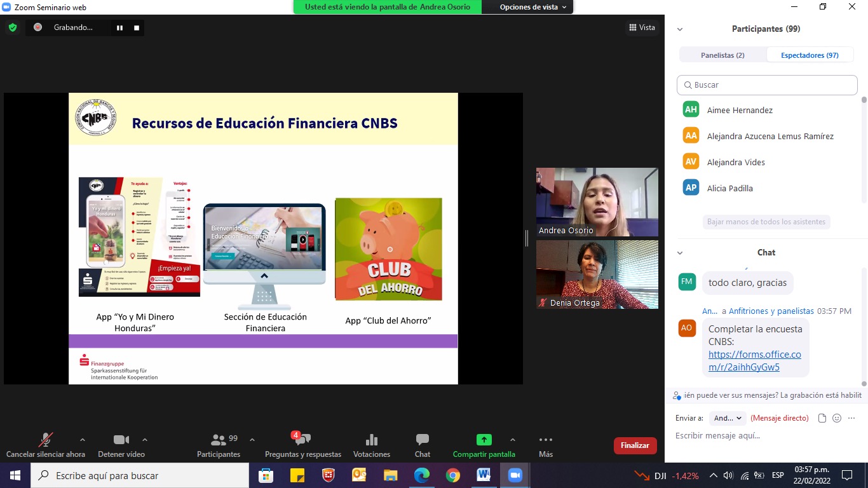Select Andrea Osorio video thumbnail
The height and width of the screenshot is (488, 868).
597,202
